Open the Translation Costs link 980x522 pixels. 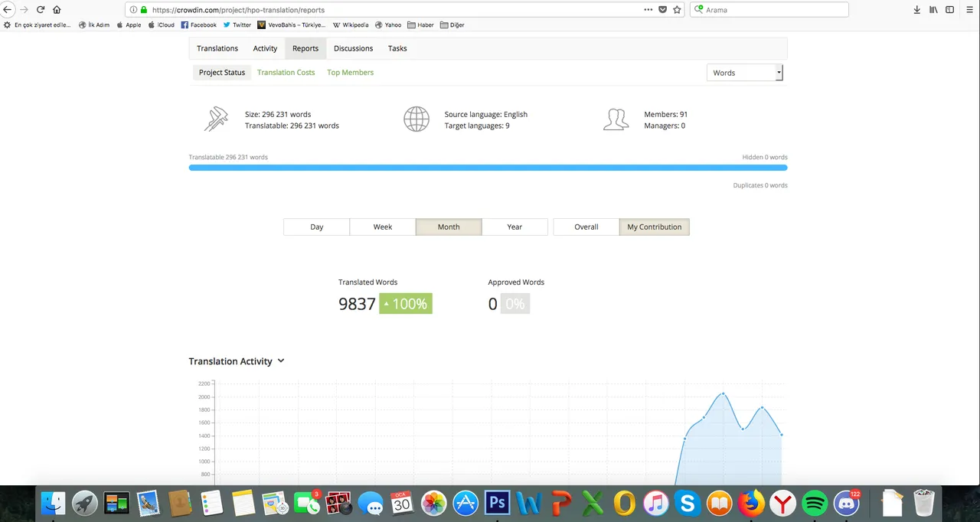click(286, 72)
